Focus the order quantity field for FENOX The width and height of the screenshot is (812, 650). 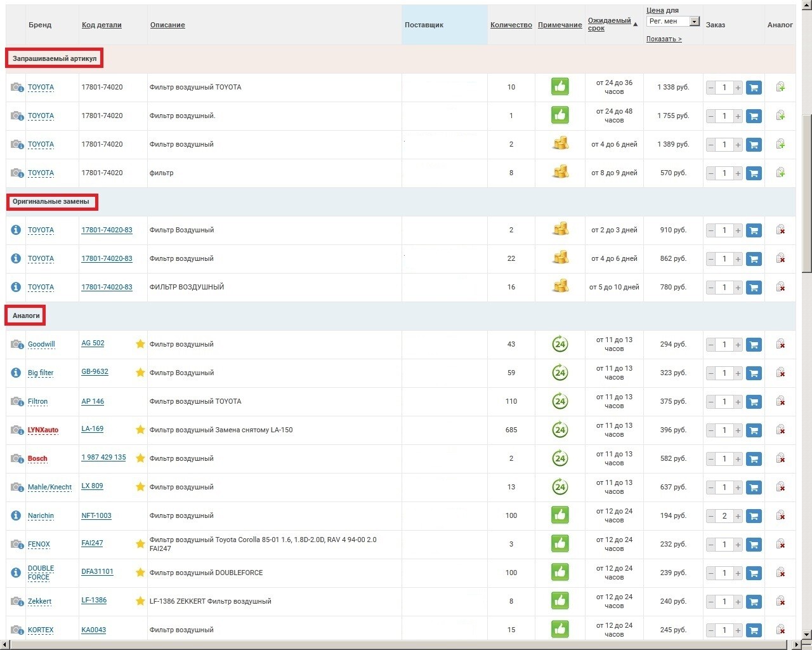(724, 545)
